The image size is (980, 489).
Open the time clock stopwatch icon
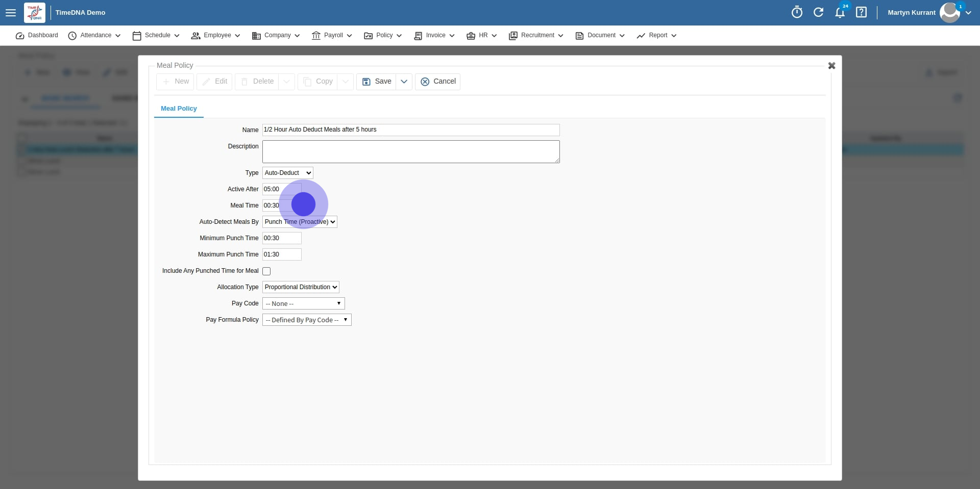pyautogui.click(x=797, y=12)
